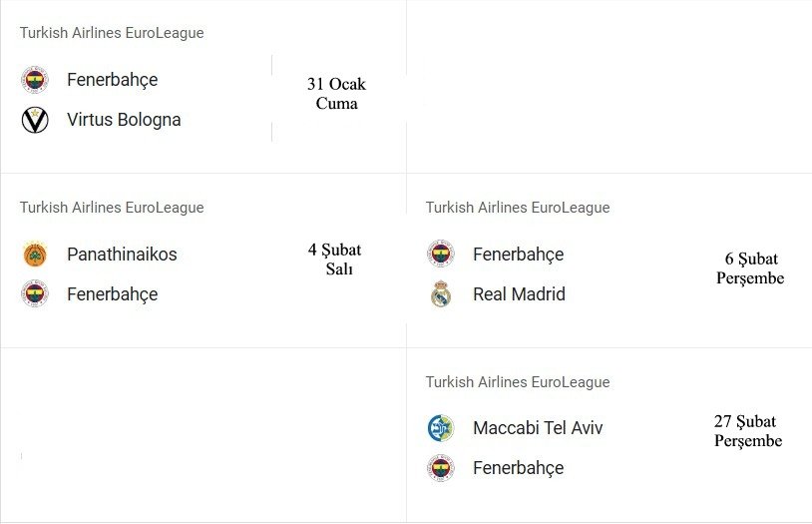The width and height of the screenshot is (812, 524).
Task: Click the Panathinaikos team logo
Action: tap(35, 255)
